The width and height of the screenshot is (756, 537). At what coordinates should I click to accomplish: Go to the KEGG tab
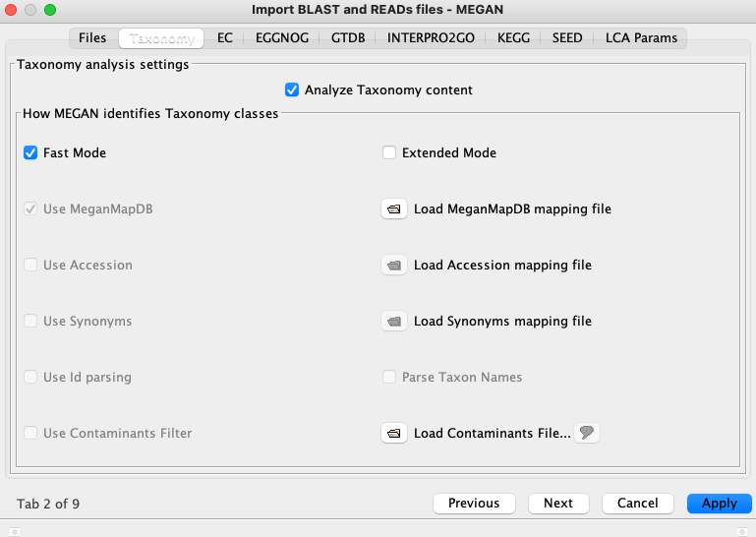513,38
